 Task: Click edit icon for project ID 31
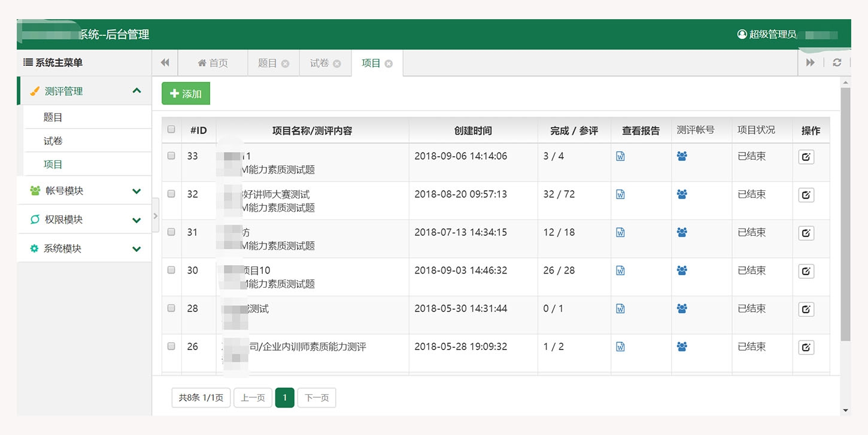tap(806, 233)
